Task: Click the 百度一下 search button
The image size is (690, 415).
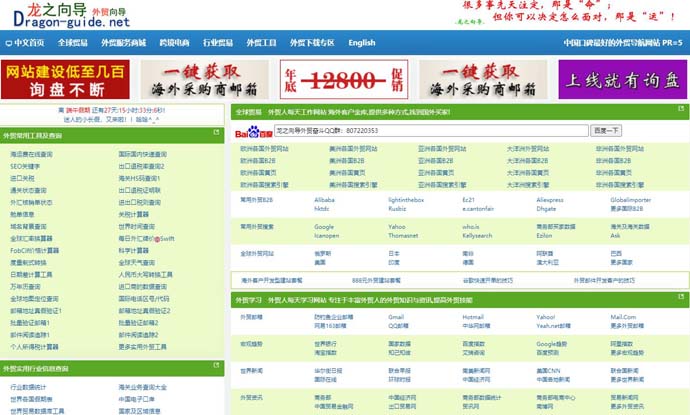Action: point(606,131)
